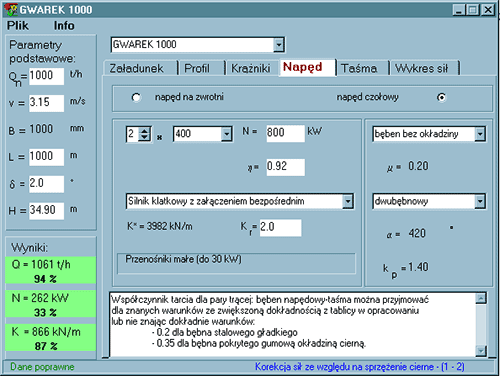Screen dimensions: 500x376
Task: Click the GWAREK 1000 title bar app icon
Action: pyautogui.click(x=11, y=10)
